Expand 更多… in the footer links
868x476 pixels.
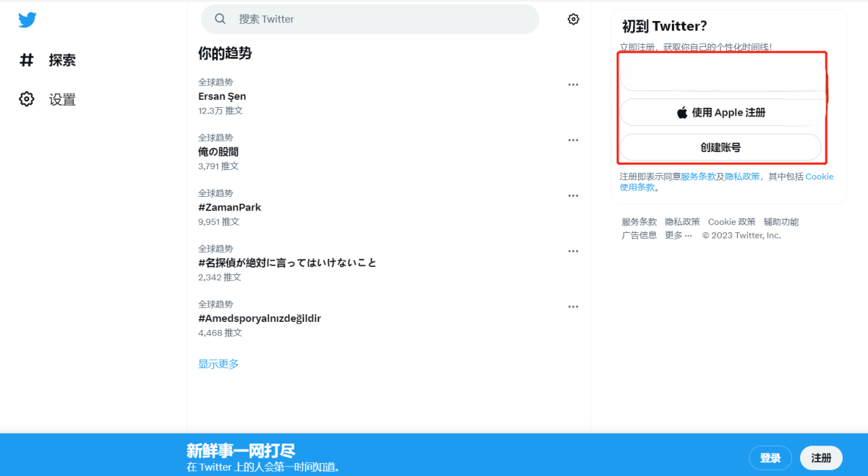678,235
